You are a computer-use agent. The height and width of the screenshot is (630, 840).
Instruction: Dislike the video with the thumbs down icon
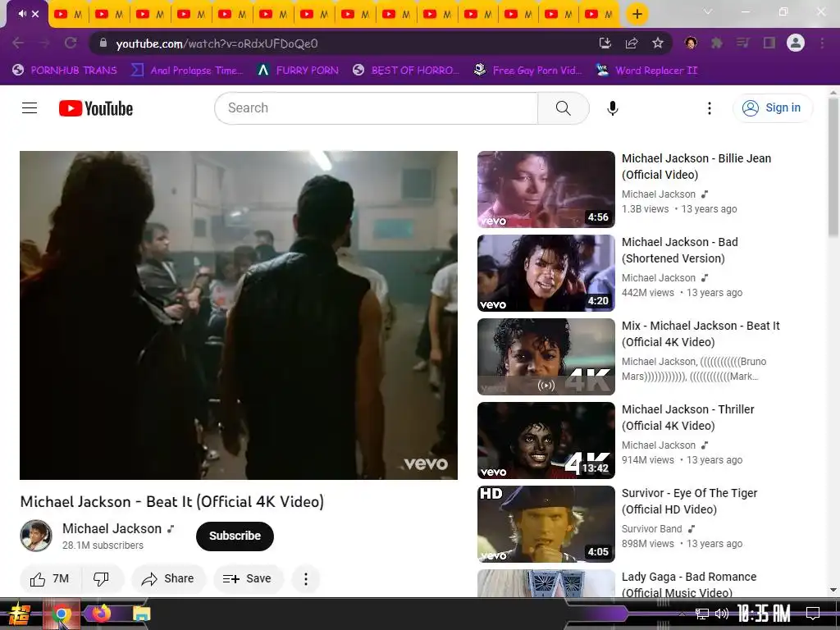coord(101,578)
